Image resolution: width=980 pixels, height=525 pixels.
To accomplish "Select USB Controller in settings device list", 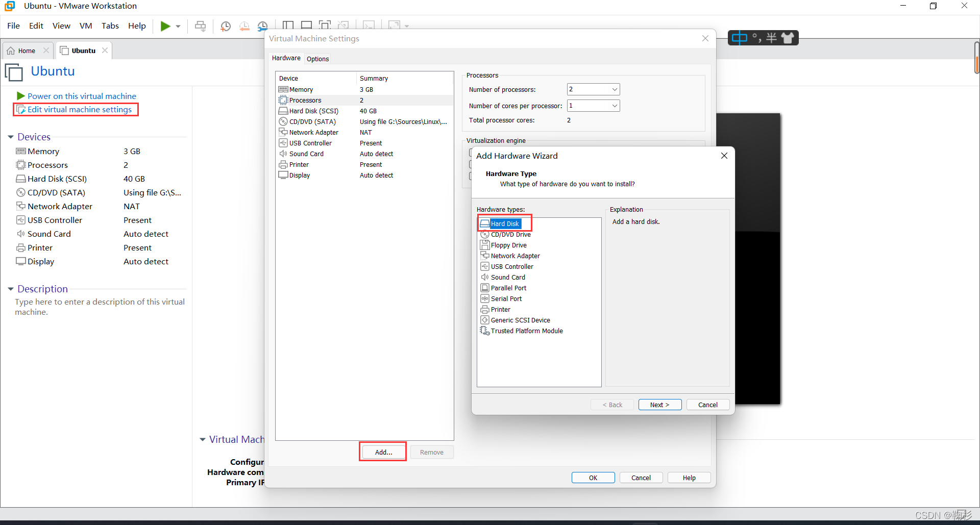I will coord(364,143).
